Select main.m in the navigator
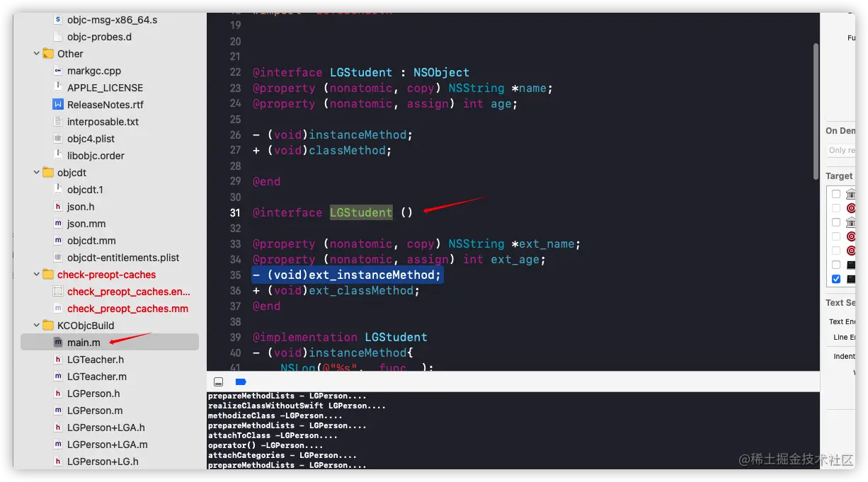 click(110, 343)
